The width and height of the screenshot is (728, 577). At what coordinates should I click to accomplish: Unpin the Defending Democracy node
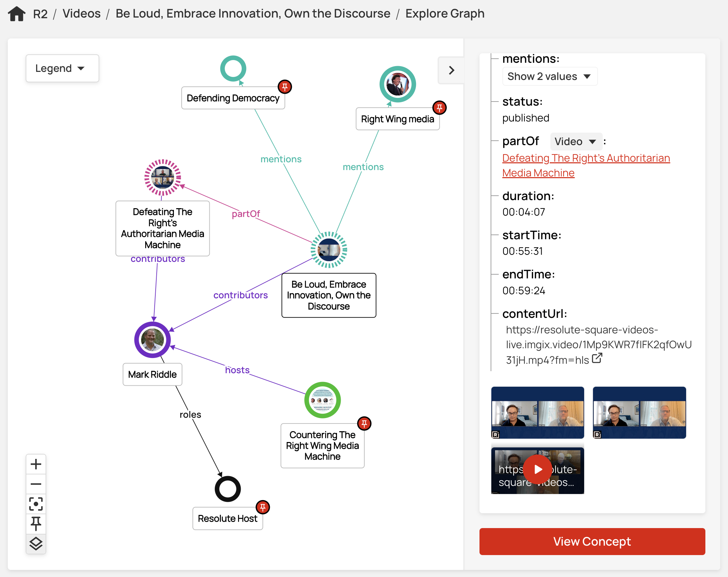tap(285, 87)
